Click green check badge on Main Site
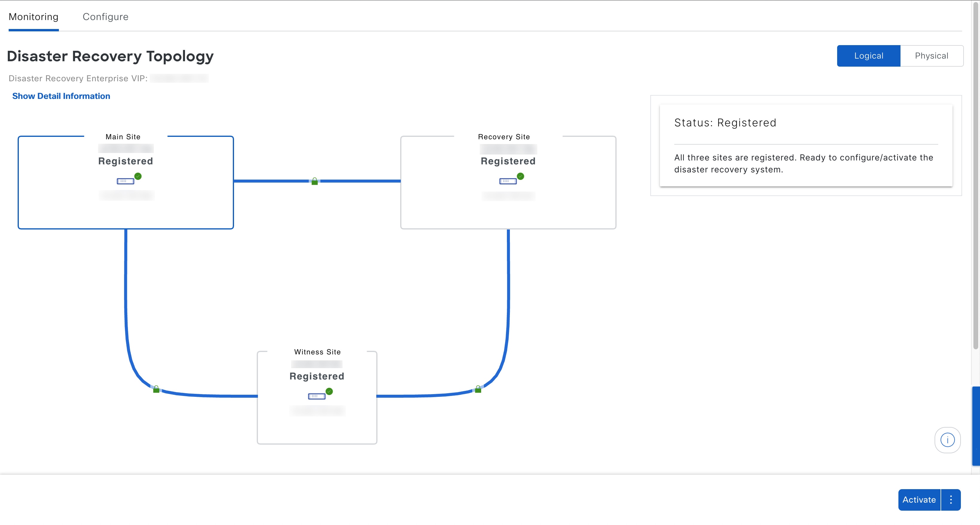 [138, 176]
